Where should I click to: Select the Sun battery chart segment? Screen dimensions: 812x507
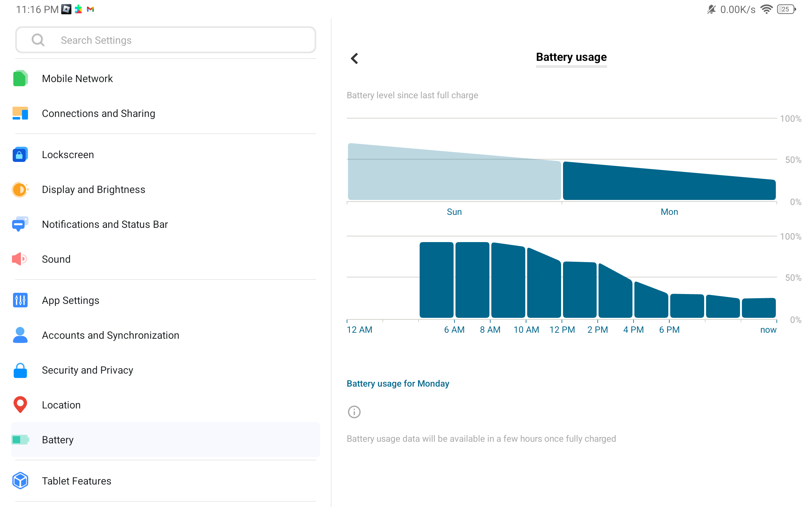(454, 172)
